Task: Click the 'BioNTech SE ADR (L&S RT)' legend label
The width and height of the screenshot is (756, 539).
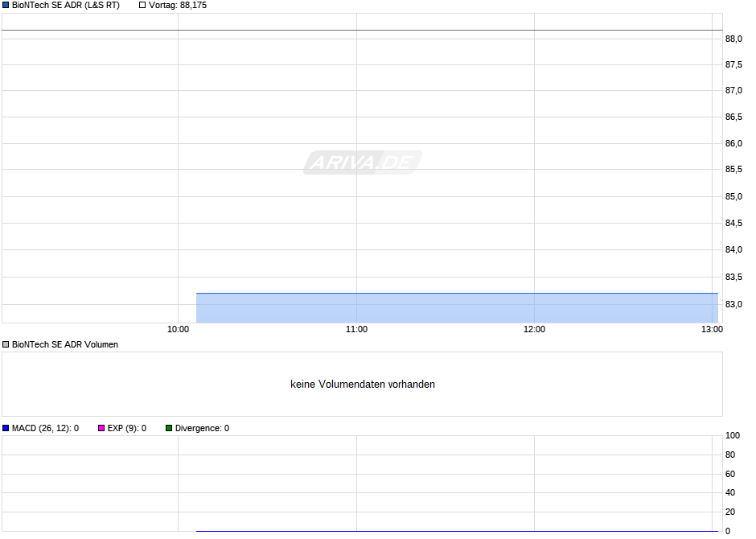Action: [x=66, y=6]
